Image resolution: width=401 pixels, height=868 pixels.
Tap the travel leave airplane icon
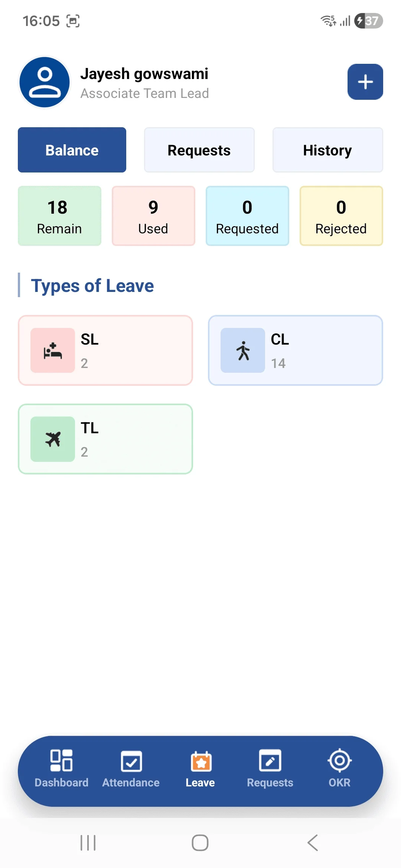[53, 439]
